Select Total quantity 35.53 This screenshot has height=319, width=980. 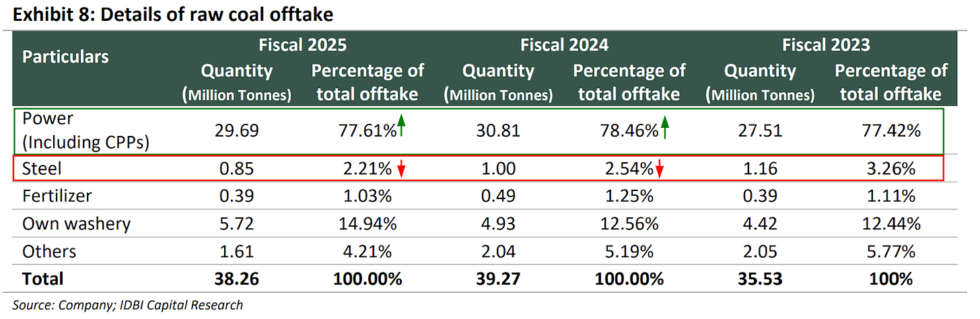[x=759, y=279]
